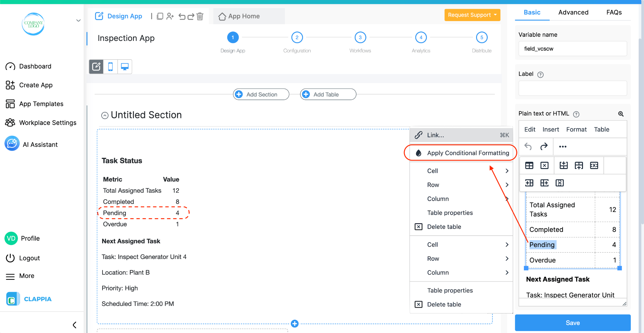644x333 pixels.
Task: Click Logout in sidebar
Action: click(x=23, y=258)
